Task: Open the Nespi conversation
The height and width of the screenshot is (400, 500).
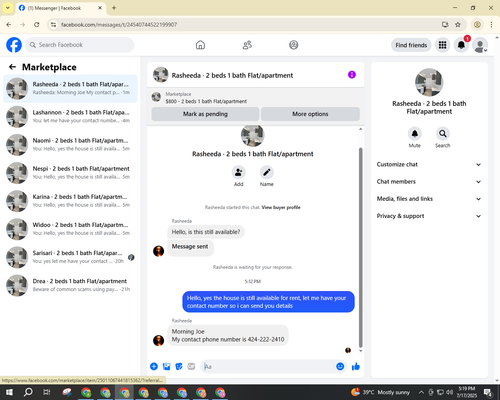Action: [x=70, y=173]
